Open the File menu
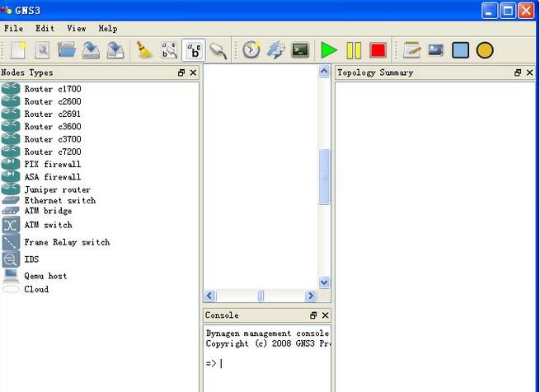This screenshot has height=392, width=540. (x=13, y=29)
